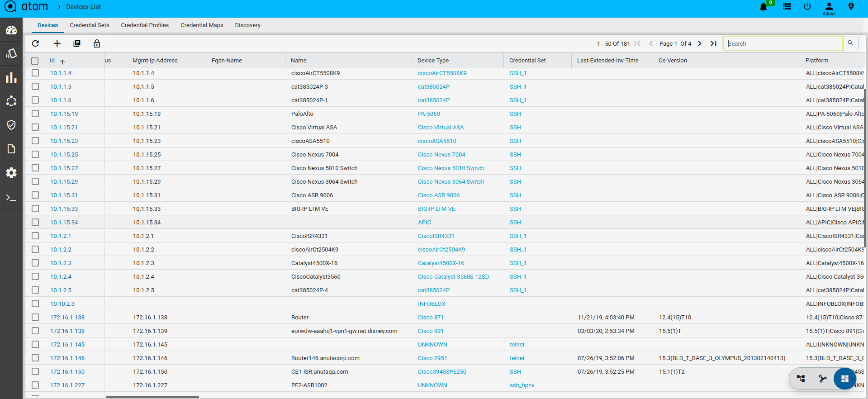Viewport: 868px width, 399px height.
Task: Open the terminal console sidebar icon
Action: coord(11,198)
